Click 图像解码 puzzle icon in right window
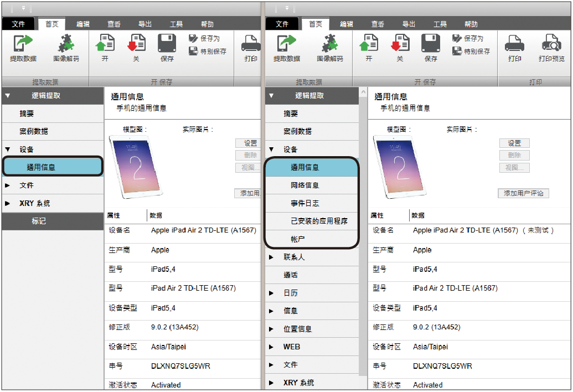 click(329, 43)
